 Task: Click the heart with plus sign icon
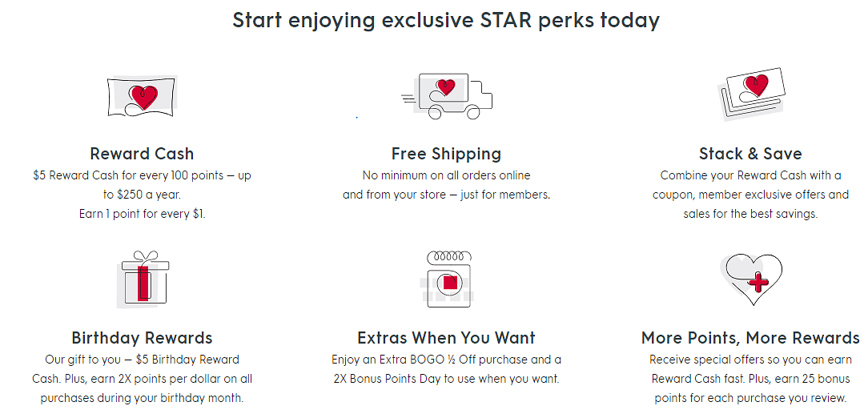pyautogui.click(x=750, y=279)
